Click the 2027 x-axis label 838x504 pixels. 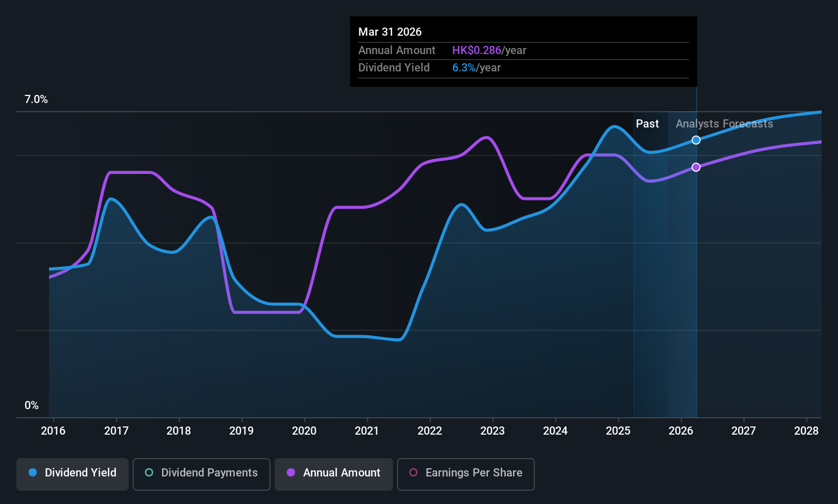(744, 431)
